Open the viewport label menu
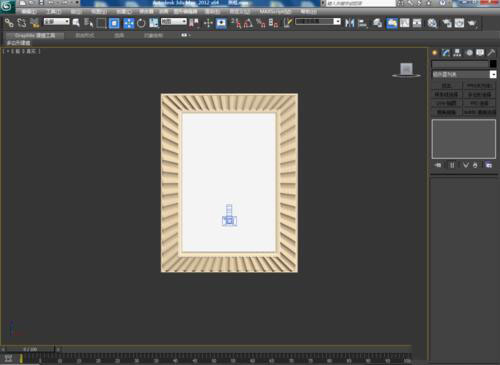The height and width of the screenshot is (365, 500). tap(22, 51)
